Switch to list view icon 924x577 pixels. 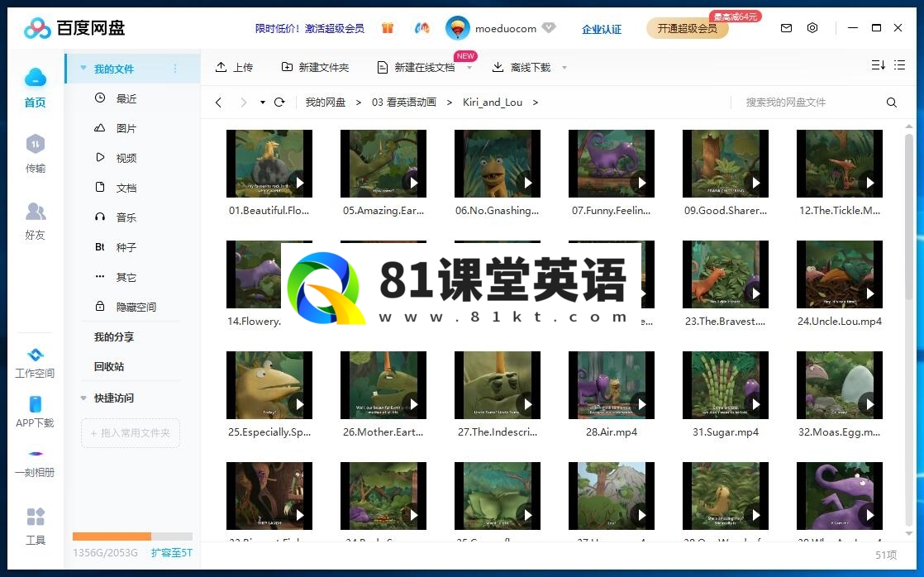tap(899, 64)
